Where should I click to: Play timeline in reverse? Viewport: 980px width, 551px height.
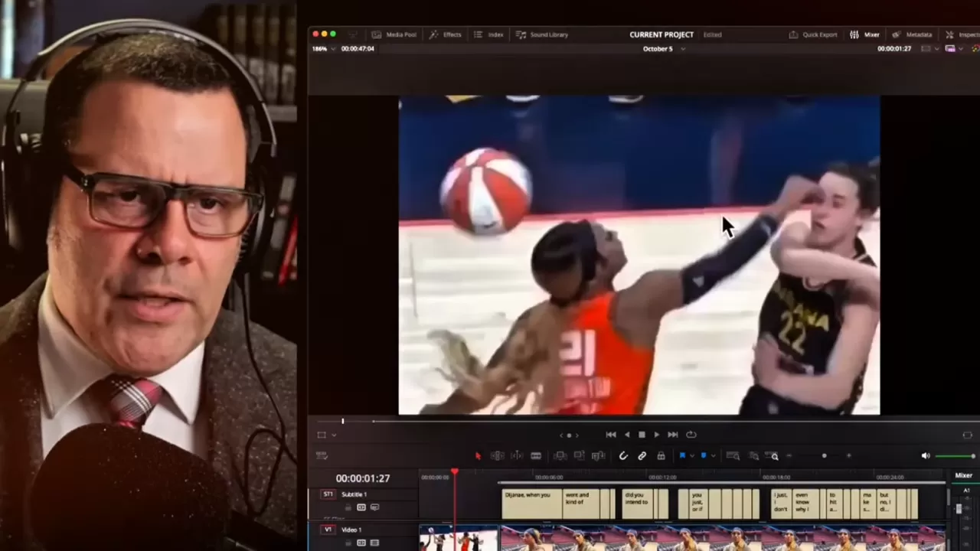pos(627,435)
